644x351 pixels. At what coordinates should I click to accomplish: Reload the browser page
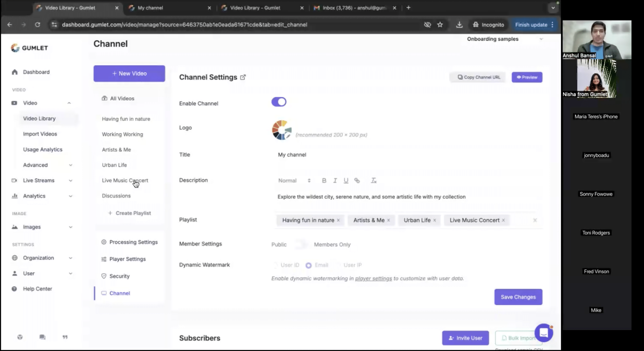[x=38, y=25]
